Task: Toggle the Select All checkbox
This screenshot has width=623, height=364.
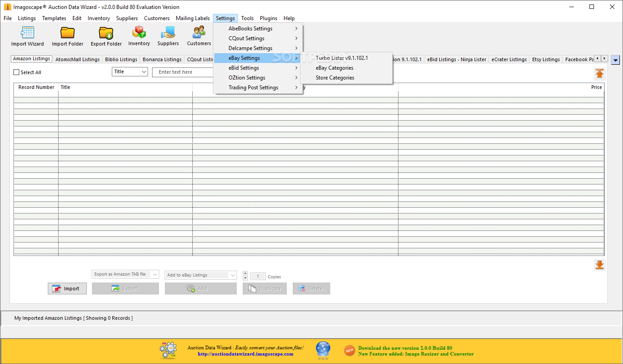Action: tap(17, 72)
